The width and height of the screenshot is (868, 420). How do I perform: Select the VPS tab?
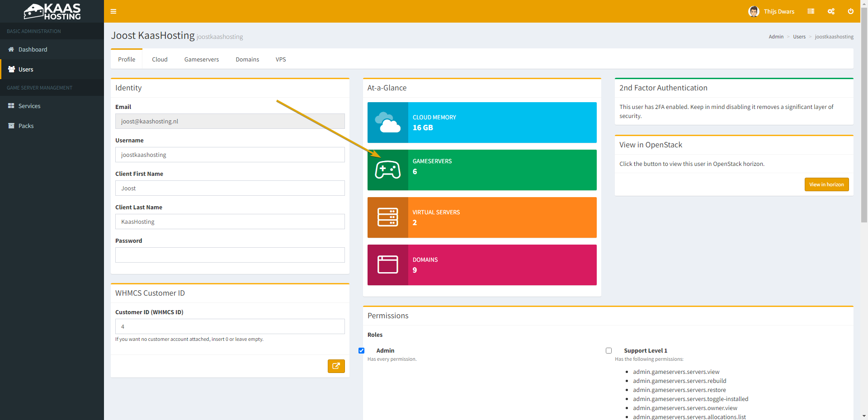pos(281,59)
